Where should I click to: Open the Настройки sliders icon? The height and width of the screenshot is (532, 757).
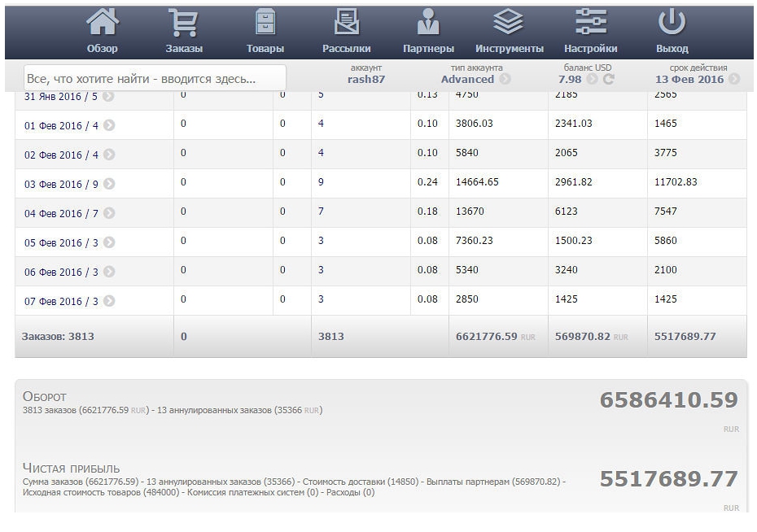pos(590,23)
